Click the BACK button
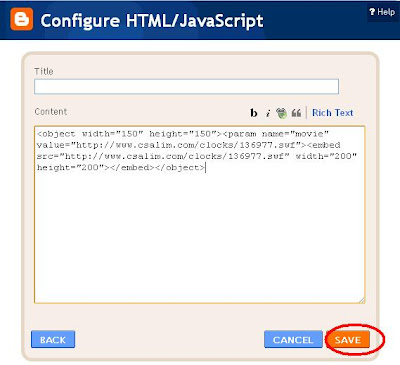The height and width of the screenshot is (365, 400). point(53,339)
